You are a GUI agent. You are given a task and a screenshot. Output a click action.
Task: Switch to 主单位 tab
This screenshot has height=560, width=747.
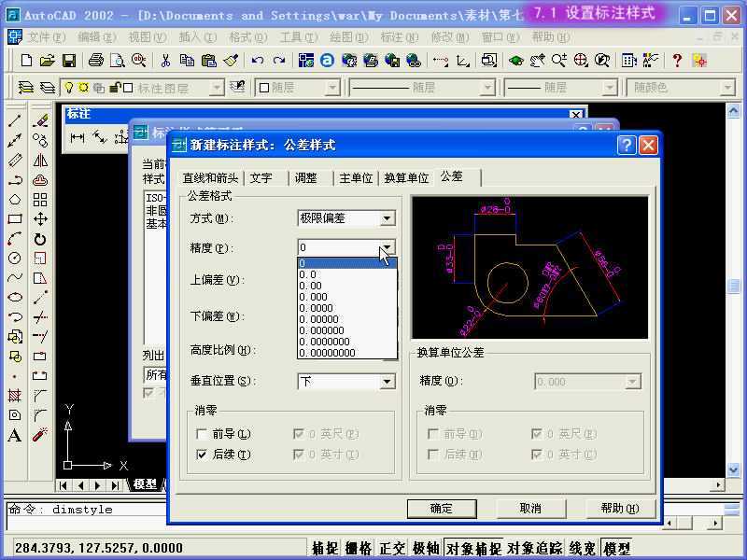coord(356,178)
